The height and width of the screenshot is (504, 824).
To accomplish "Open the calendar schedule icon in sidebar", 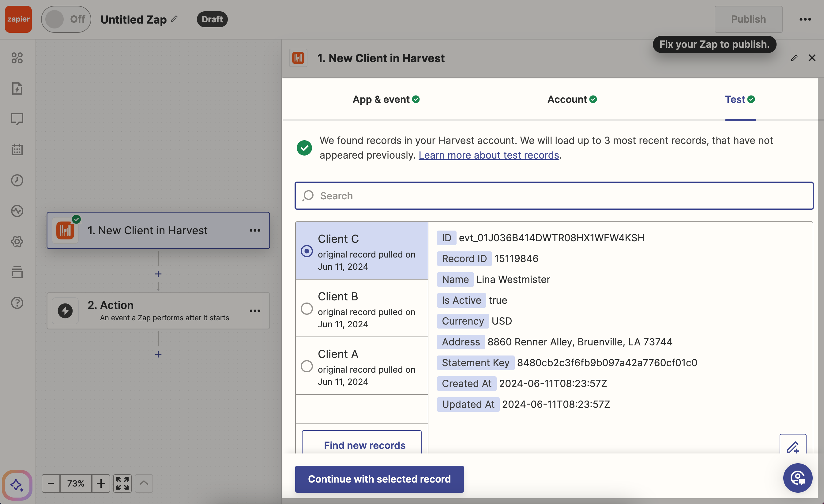I will pyautogui.click(x=17, y=149).
